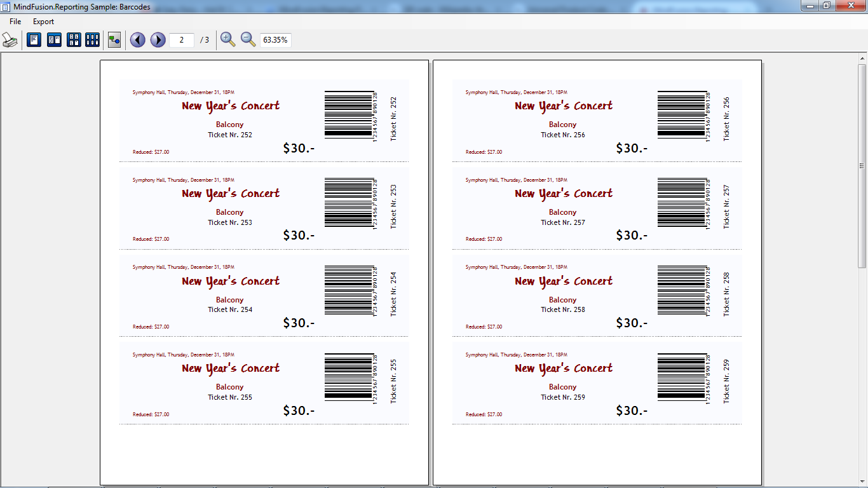Open the File menu
Viewport: 868px width, 488px height.
pyautogui.click(x=15, y=22)
